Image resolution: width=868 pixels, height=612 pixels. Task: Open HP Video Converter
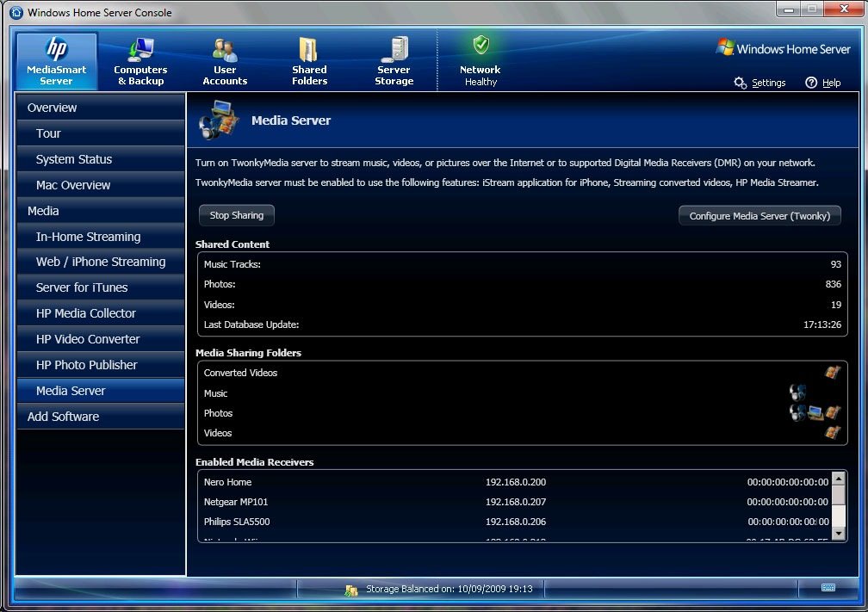[x=100, y=339]
